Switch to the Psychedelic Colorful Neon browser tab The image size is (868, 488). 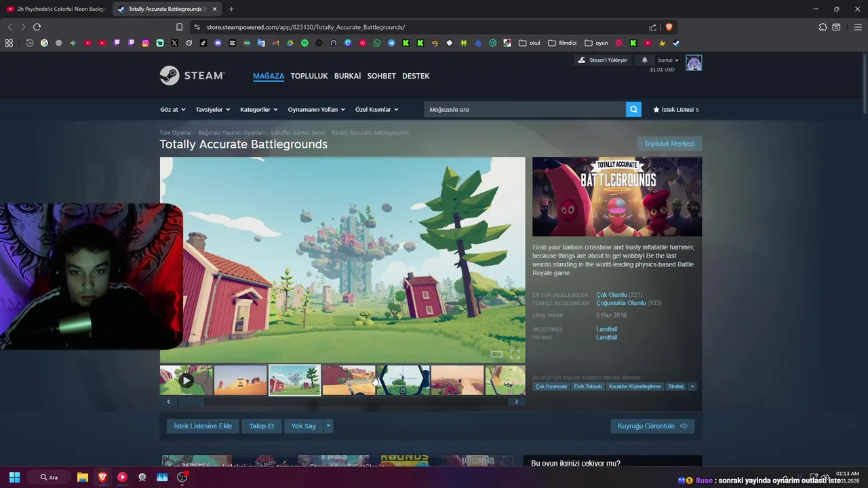click(56, 9)
